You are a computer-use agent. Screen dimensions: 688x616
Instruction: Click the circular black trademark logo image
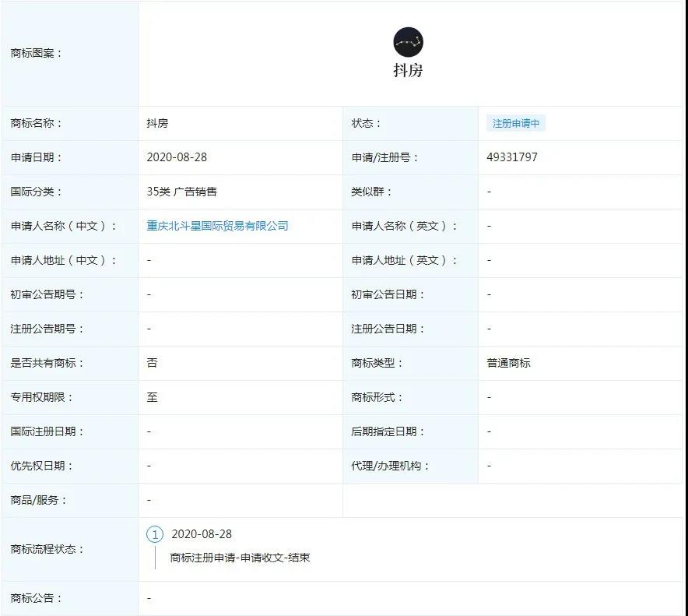click(408, 42)
